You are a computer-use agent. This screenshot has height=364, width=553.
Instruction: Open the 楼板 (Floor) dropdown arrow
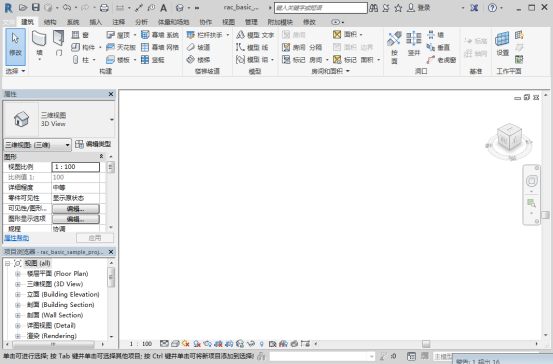click(x=135, y=60)
